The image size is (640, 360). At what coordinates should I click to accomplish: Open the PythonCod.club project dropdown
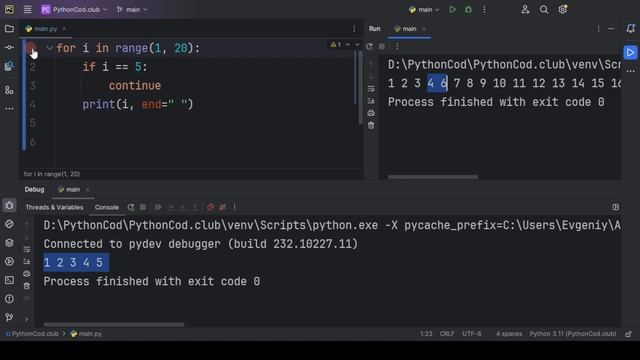74,9
